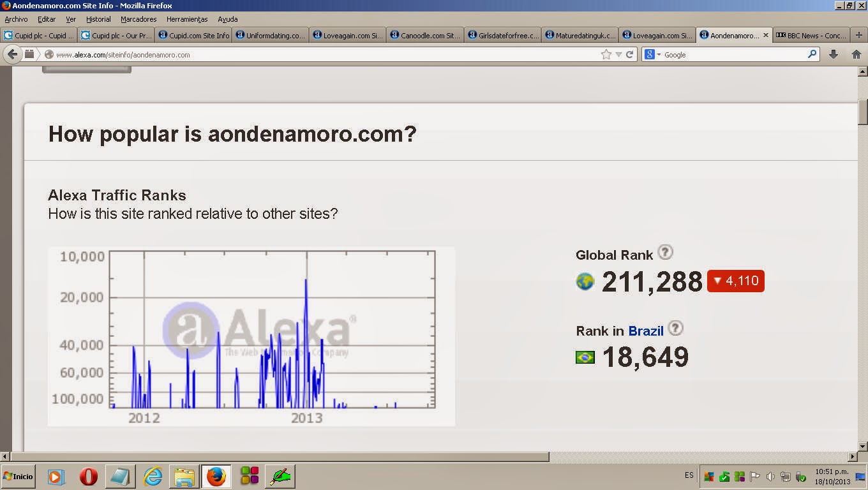Open the Marcadores menu

point(138,19)
